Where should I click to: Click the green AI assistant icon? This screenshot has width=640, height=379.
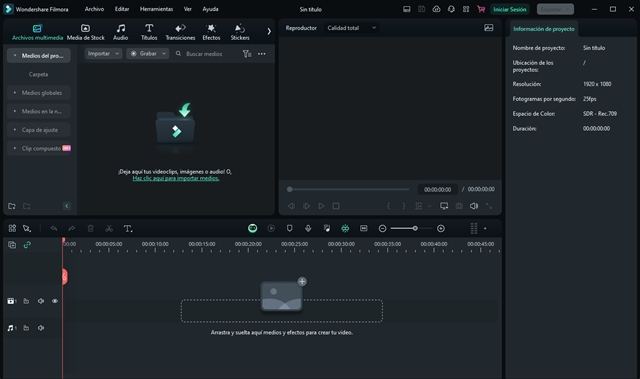pyautogui.click(x=253, y=228)
